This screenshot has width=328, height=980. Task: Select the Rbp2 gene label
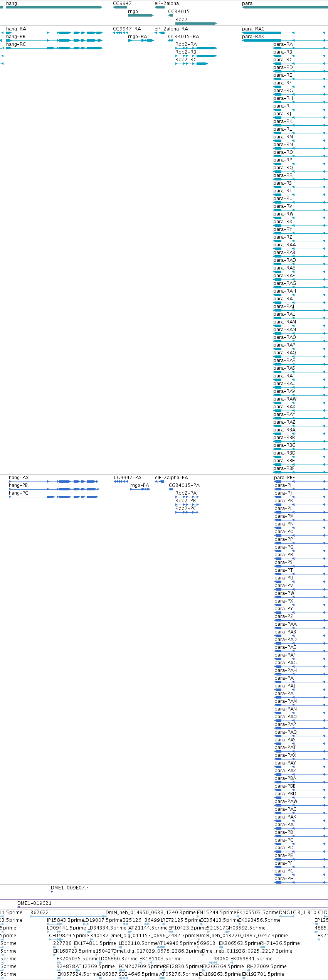pos(181,20)
